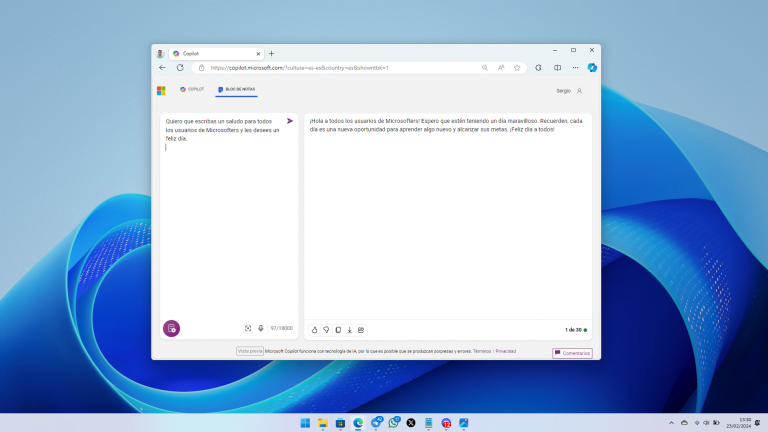
Task: Reload the Copilot page
Action: click(x=180, y=68)
